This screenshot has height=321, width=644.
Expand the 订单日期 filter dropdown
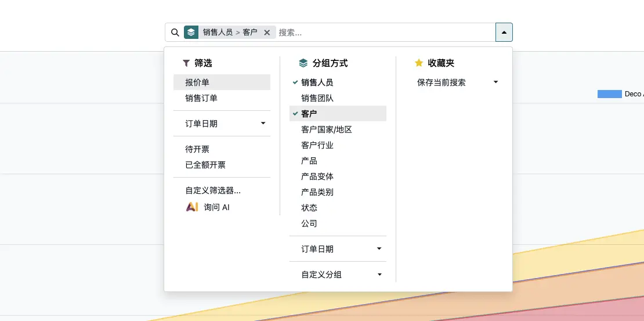click(x=222, y=123)
